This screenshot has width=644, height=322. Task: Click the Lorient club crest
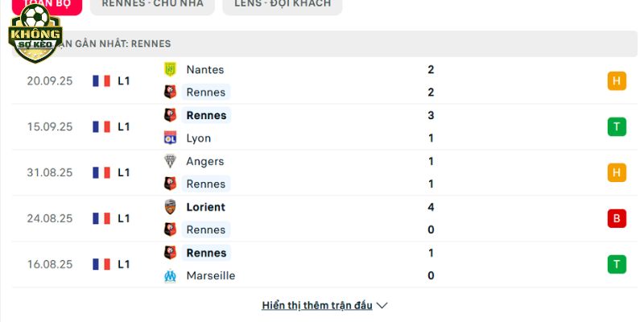[170, 207]
